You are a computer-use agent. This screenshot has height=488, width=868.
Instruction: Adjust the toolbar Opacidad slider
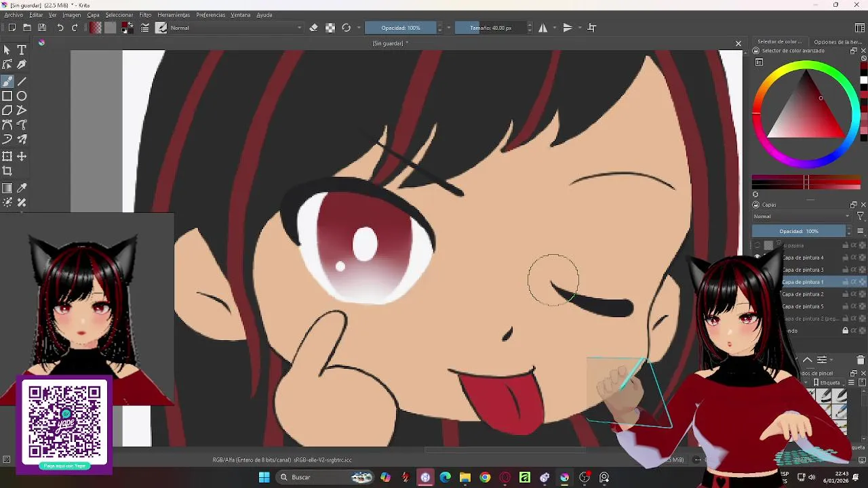400,28
